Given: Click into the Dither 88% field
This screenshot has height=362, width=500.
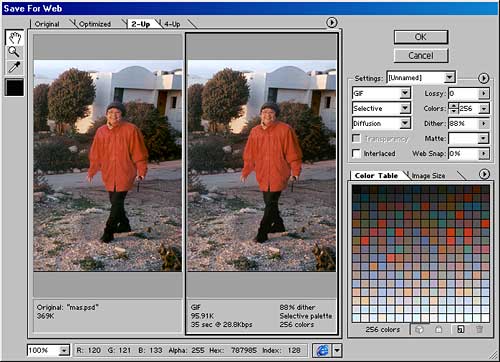Looking at the screenshot, I should coord(463,123).
